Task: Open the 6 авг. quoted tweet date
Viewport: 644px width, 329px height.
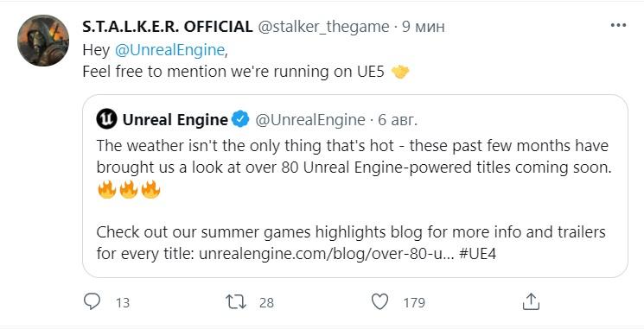Action: click(x=398, y=120)
